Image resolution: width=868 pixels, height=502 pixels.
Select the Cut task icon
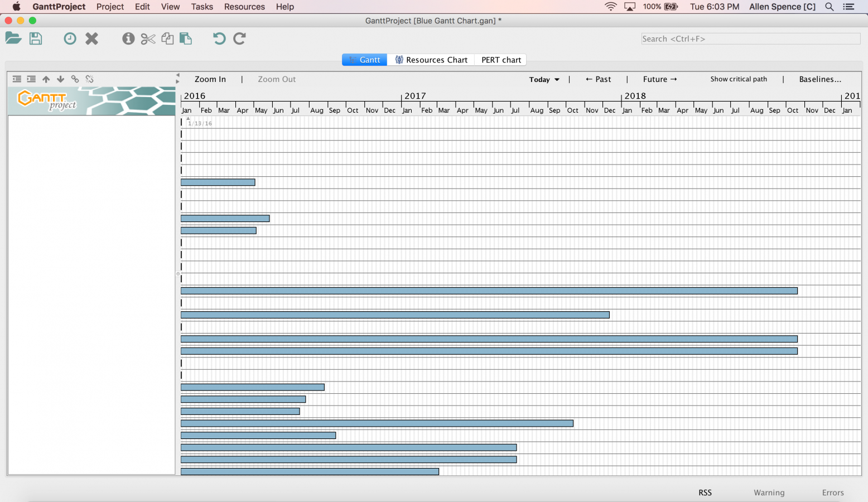tap(148, 38)
